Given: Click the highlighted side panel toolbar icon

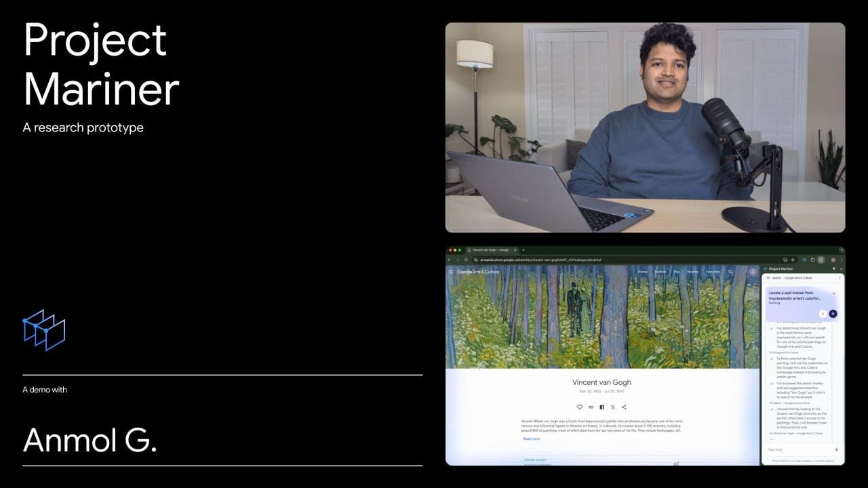Looking at the screenshot, I should pyautogui.click(x=821, y=260).
